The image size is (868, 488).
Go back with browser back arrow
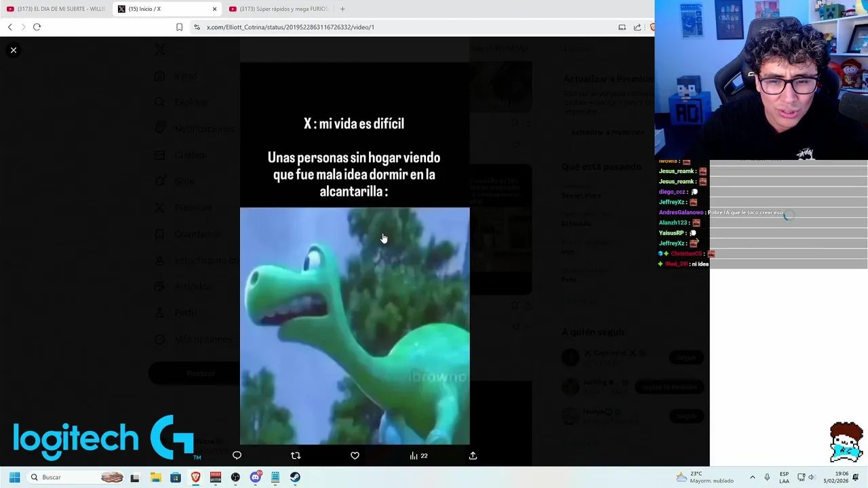point(10,27)
